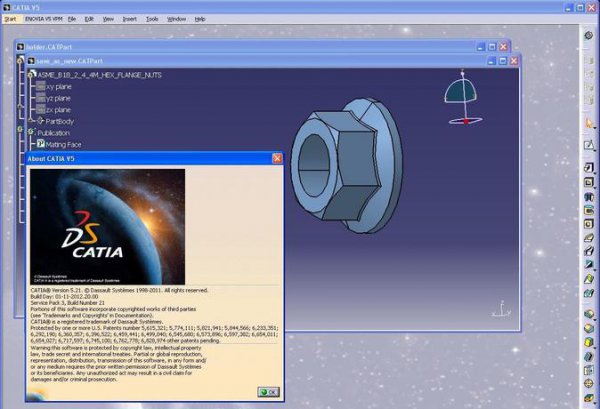Open the Tools menu
Screen dimensions: 600x409
click(152, 19)
